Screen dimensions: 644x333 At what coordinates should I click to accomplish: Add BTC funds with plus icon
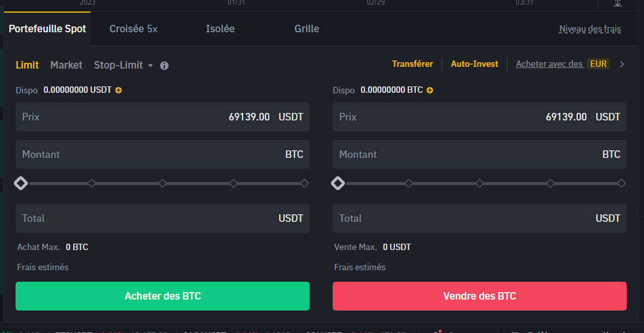(x=430, y=90)
